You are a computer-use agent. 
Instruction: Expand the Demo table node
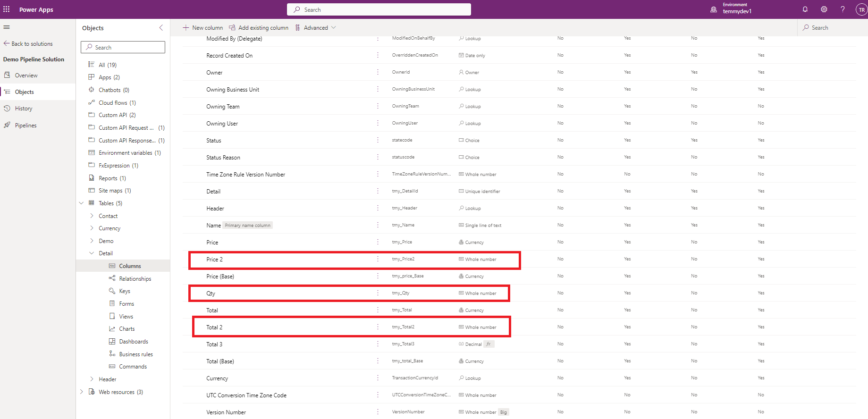tap(92, 241)
